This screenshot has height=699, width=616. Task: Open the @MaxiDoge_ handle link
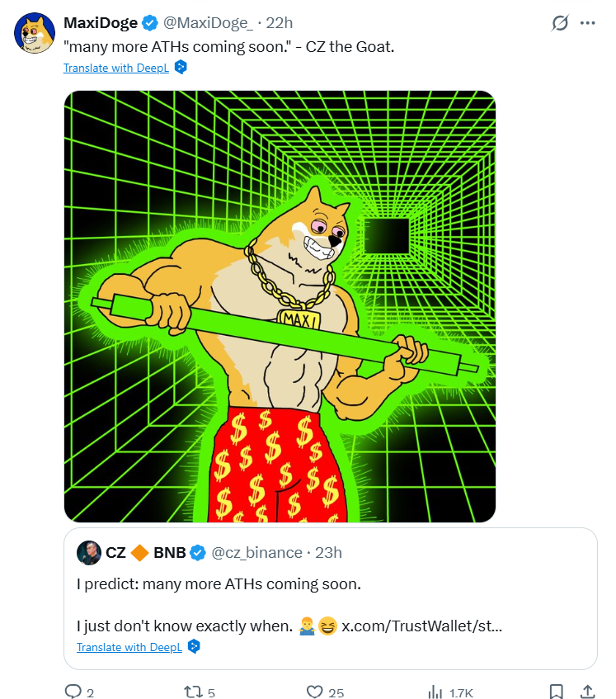click(x=206, y=23)
